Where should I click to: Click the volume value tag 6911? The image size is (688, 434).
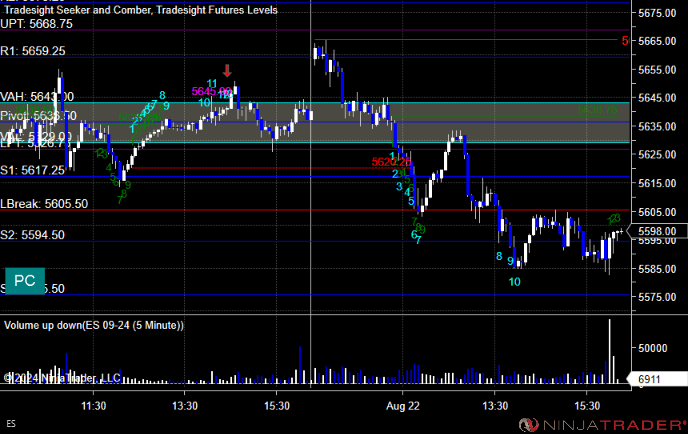(x=657, y=379)
